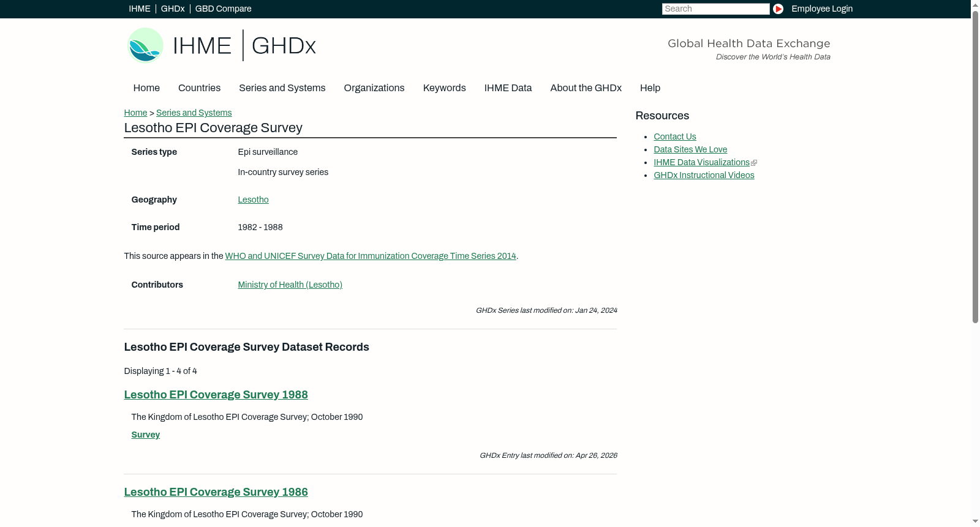Click the external link icon beside IHME Data Visualizations
980x527 pixels.
pyautogui.click(x=754, y=163)
